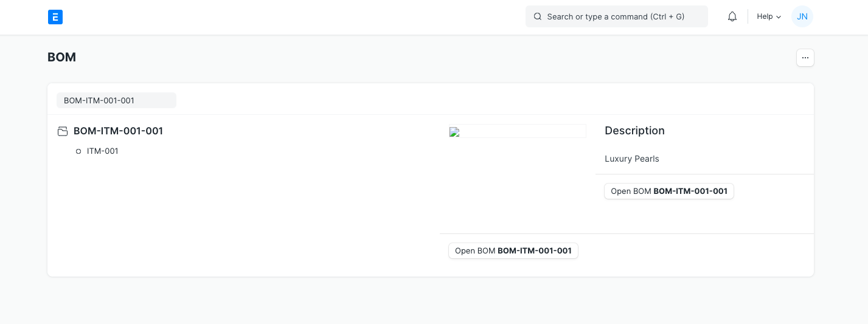
Task: Select the BOM-ITM-001-001 tree root label
Action: point(118,131)
